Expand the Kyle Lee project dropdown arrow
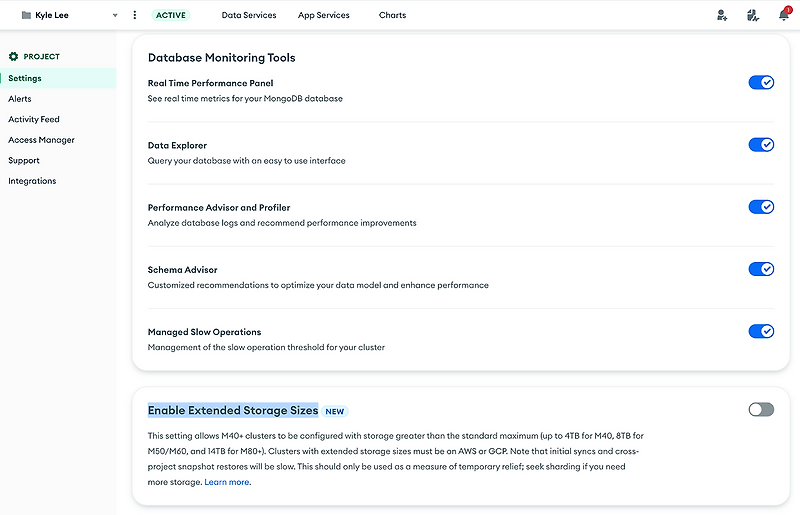This screenshot has width=800, height=515. [115, 16]
